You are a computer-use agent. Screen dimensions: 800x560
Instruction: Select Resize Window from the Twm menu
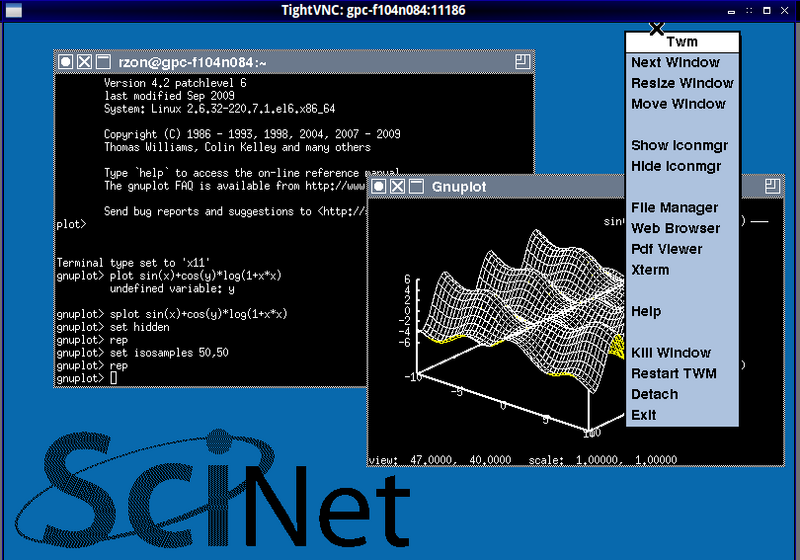click(x=682, y=83)
